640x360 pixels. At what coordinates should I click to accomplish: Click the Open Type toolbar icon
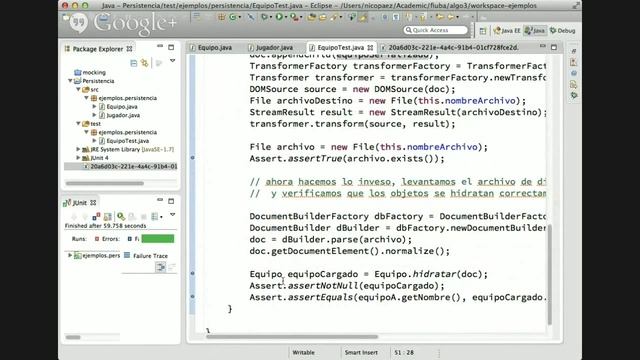pos(311,17)
